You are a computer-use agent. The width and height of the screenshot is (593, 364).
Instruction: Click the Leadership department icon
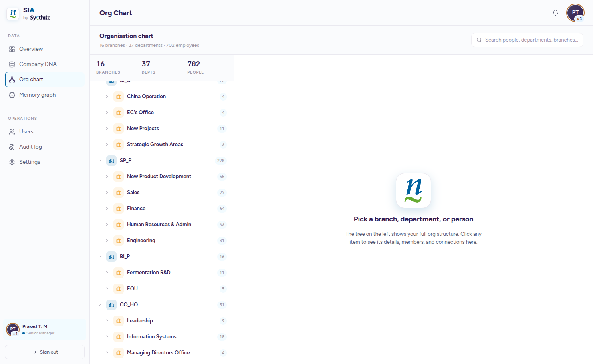(x=119, y=321)
